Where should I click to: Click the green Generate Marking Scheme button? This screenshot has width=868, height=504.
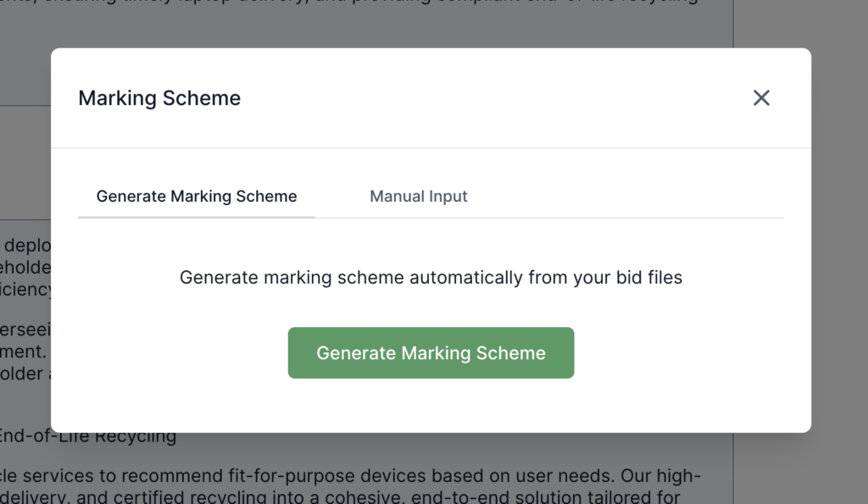[431, 353]
